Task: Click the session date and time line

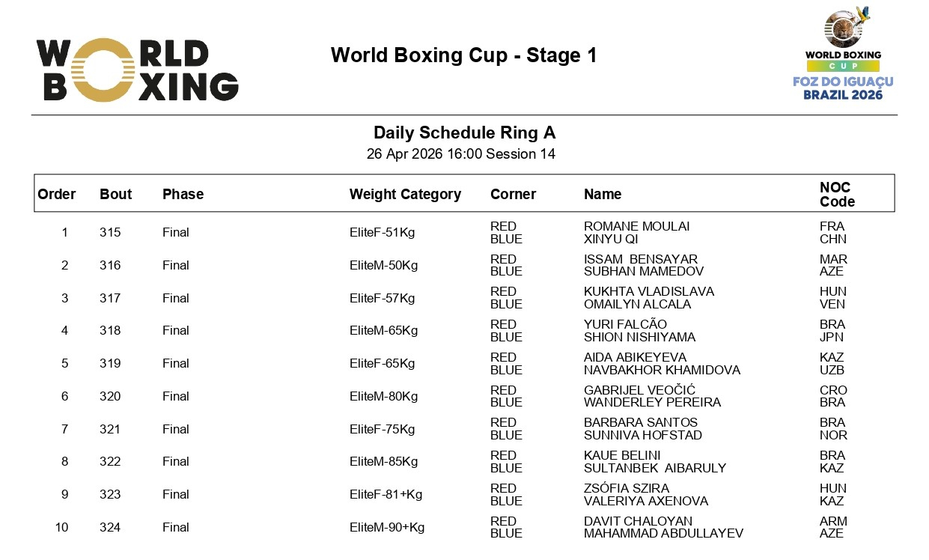Action: click(x=460, y=154)
